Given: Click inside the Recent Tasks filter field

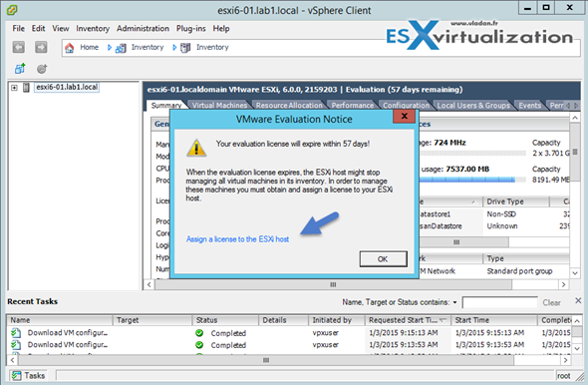Looking at the screenshot, I should [500, 302].
